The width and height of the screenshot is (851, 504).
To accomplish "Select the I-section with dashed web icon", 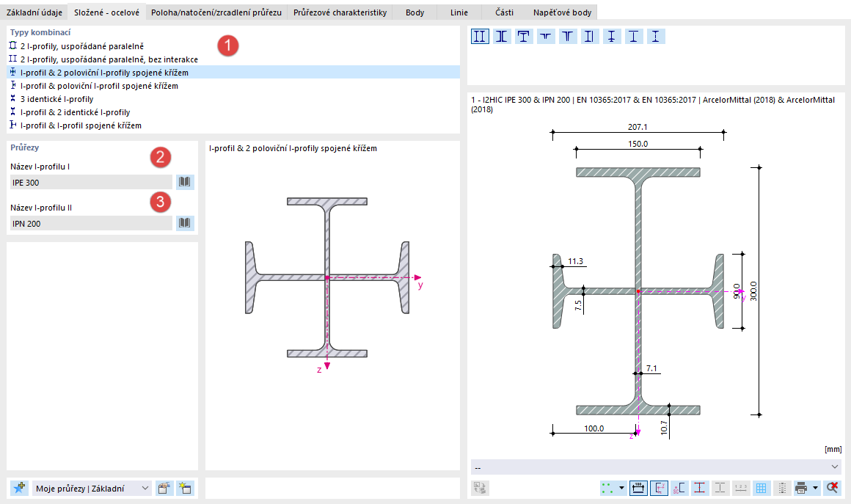I will pos(656,37).
